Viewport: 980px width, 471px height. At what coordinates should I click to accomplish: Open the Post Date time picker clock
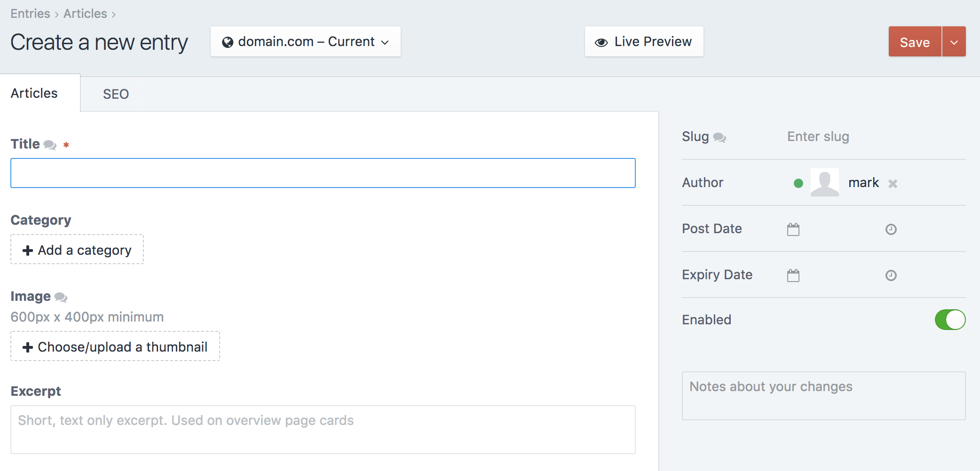coord(891,229)
